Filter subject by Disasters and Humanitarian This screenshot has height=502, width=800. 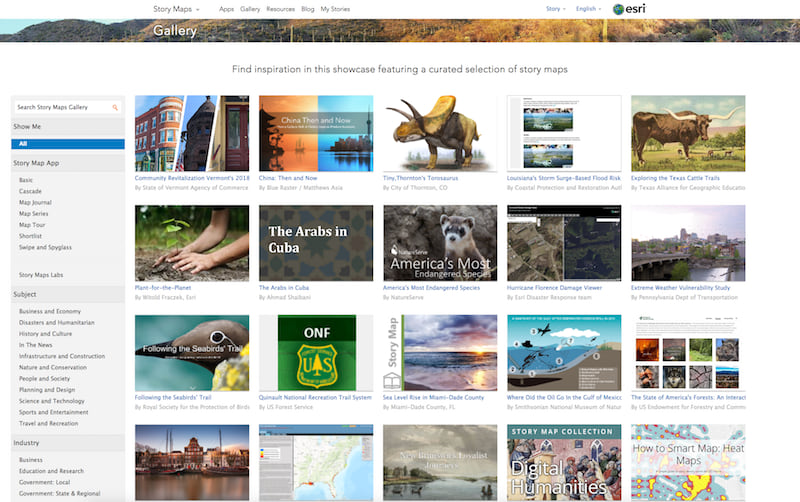point(57,322)
